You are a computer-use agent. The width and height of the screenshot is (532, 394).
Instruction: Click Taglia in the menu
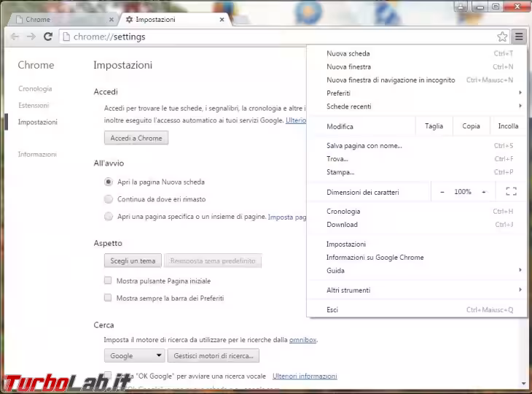pos(434,126)
